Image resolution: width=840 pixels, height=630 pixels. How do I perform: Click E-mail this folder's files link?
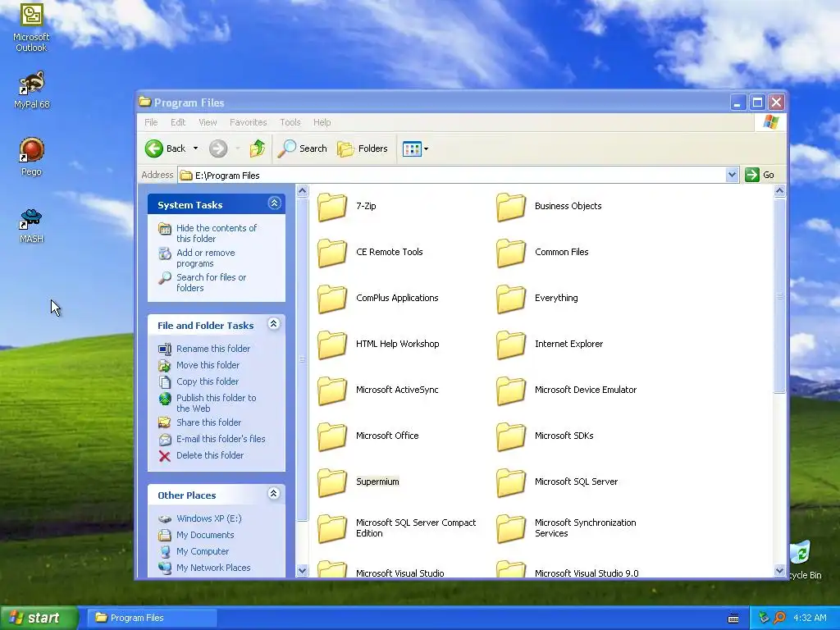pos(221,439)
